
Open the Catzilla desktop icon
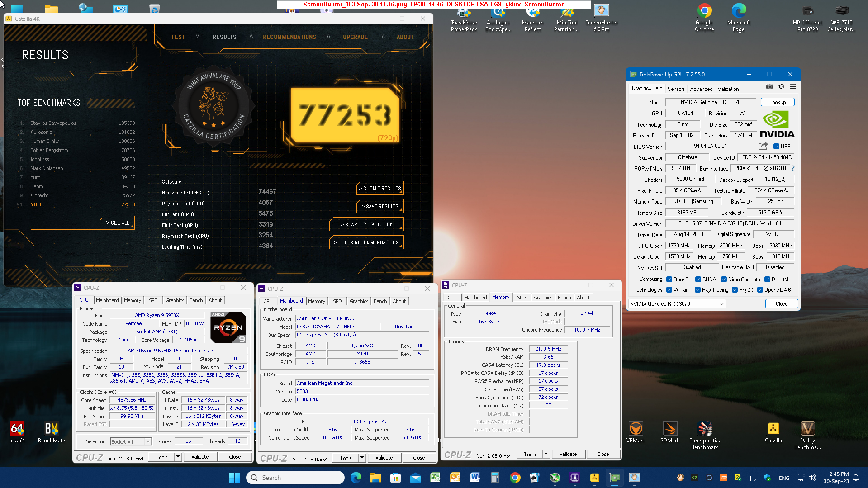click(x=773, y=432)
